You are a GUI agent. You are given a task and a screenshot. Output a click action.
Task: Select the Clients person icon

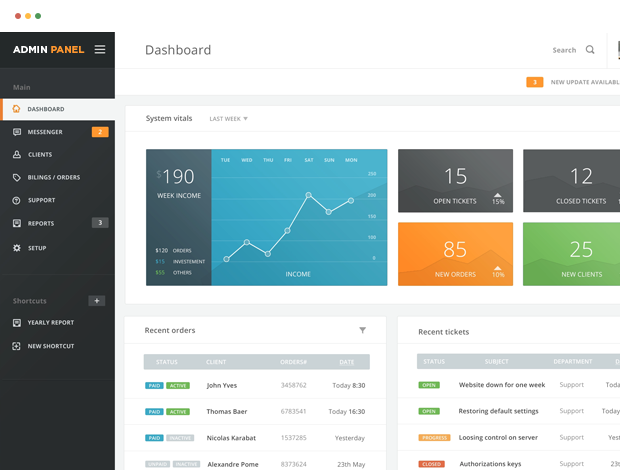[16, 155]
